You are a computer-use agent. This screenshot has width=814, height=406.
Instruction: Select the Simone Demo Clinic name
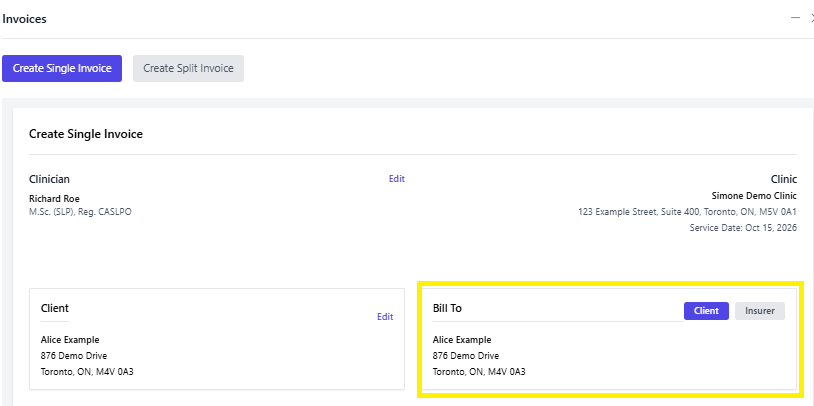pos(754,196)
